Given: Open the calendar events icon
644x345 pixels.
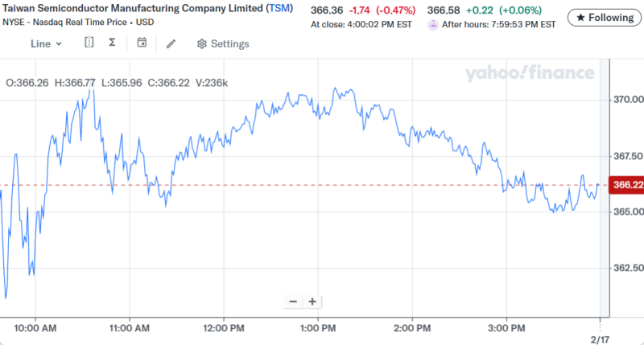Looking at the screenshot, I should (142, 43).
